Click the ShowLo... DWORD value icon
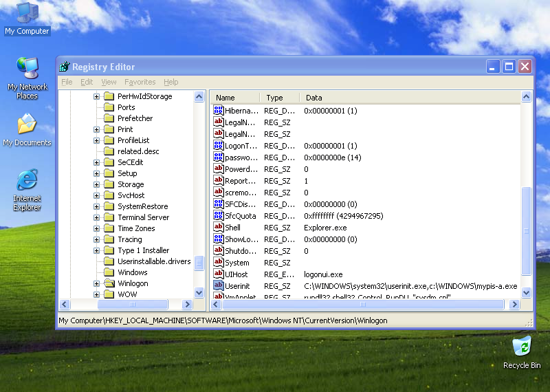The image size is (550, 392). coord(218,239)
